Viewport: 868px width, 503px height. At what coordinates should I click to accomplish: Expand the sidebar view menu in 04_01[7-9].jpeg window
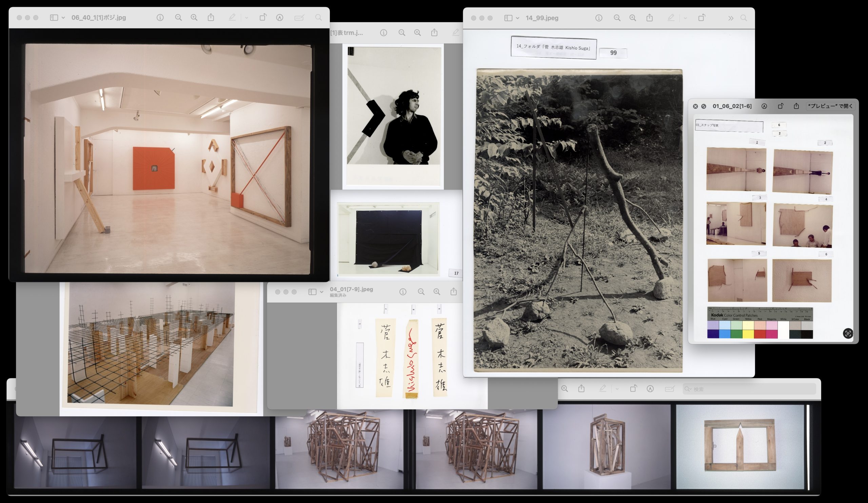pyautogui.click(x=321, y=292)
